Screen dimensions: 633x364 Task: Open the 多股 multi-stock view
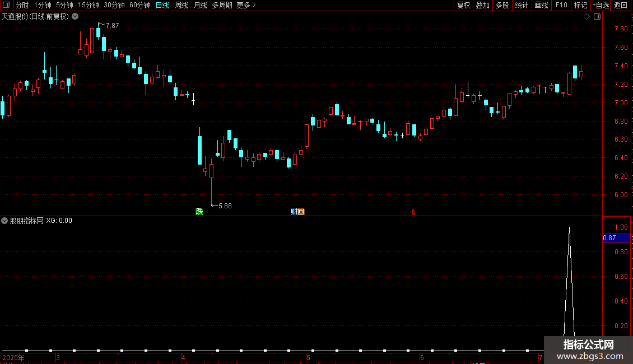(502, 5)
